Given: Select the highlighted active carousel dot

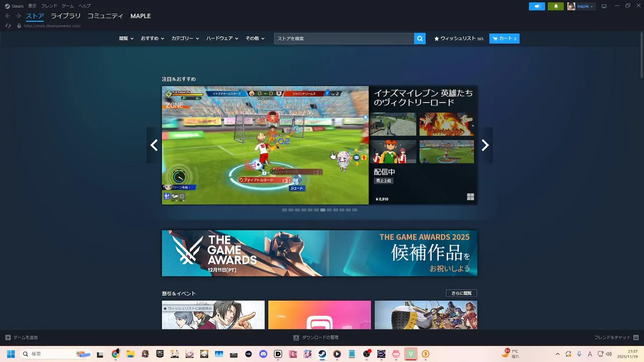Looking at the screenshot, I should click(x=323, y=210).
